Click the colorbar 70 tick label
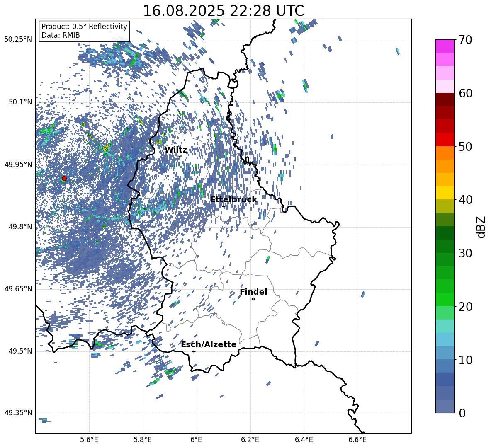Viewport: 491px width, 448px height. click(x=465, y=40)
